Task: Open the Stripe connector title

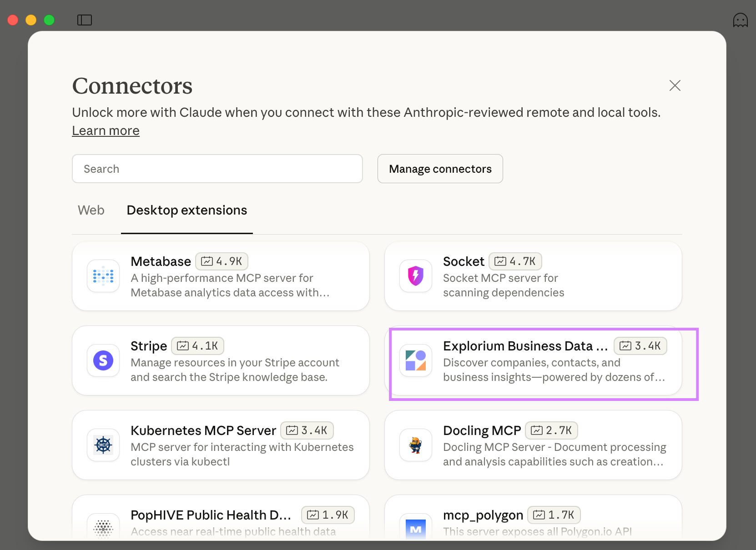Action: coord(149,346)
